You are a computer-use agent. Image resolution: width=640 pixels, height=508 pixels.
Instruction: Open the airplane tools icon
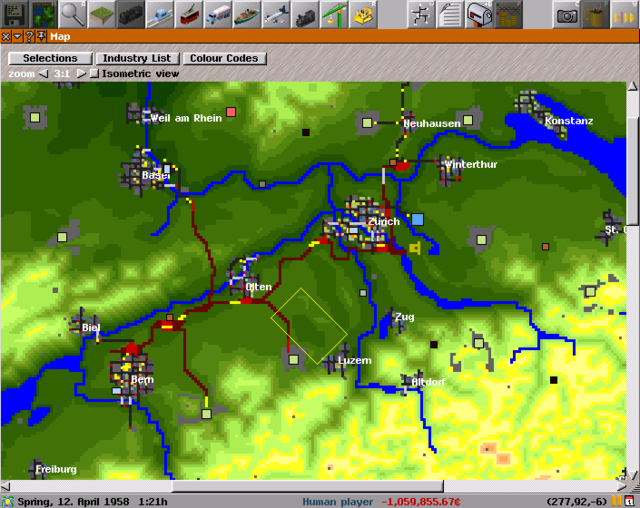coord(276,14)
